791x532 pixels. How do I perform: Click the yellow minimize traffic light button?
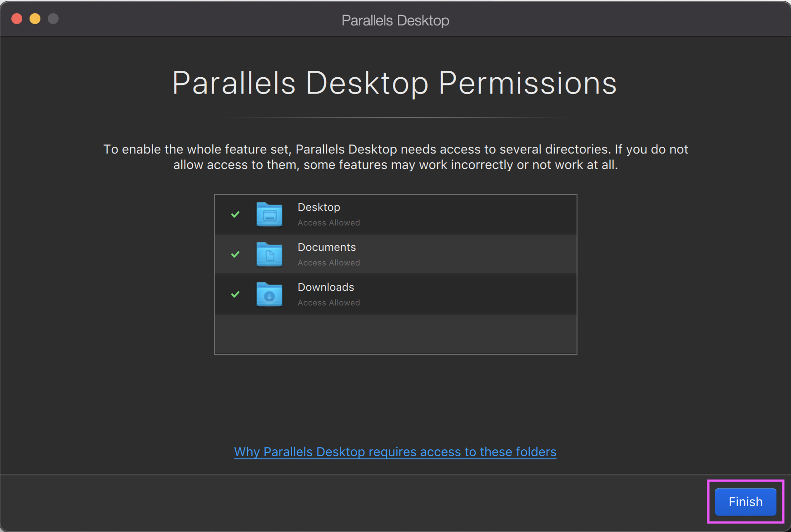35,19
